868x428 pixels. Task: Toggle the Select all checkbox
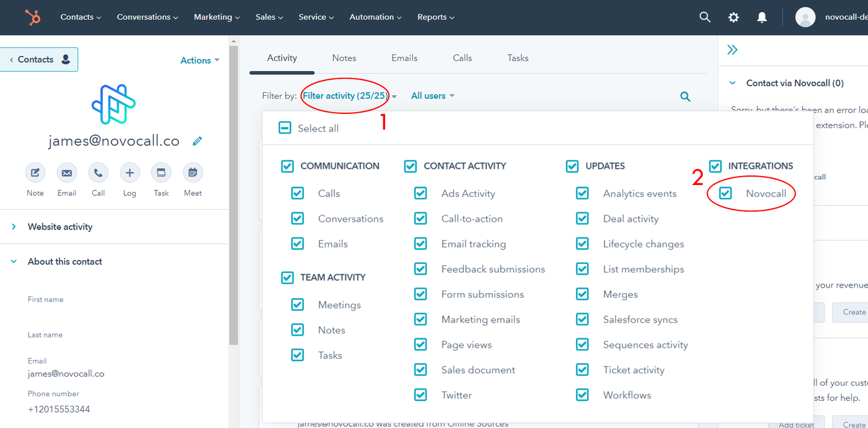285,128
